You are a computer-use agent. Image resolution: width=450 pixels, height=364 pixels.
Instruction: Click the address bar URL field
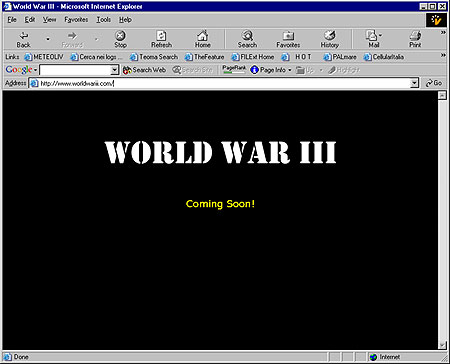pyautogui.click(x=220, y=83)
